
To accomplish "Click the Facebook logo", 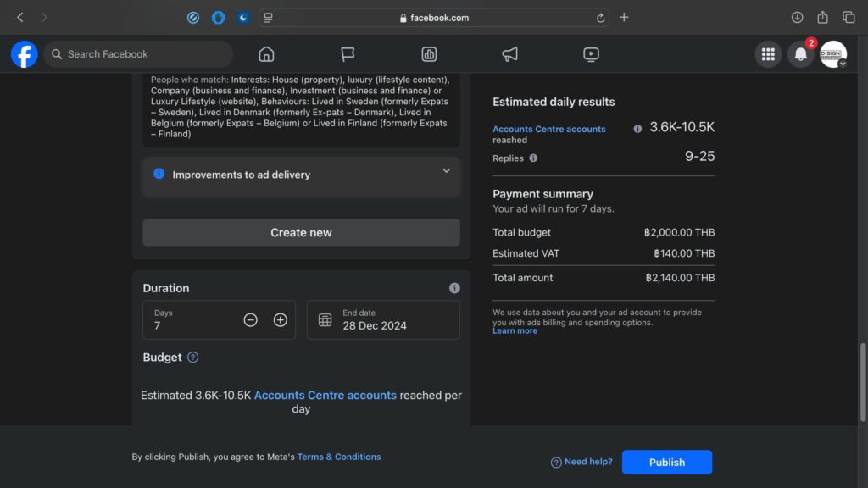I will pos(25,54).
